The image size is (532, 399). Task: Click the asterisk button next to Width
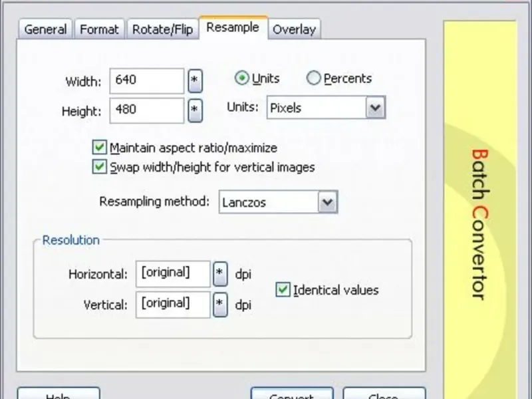[195, 80]
